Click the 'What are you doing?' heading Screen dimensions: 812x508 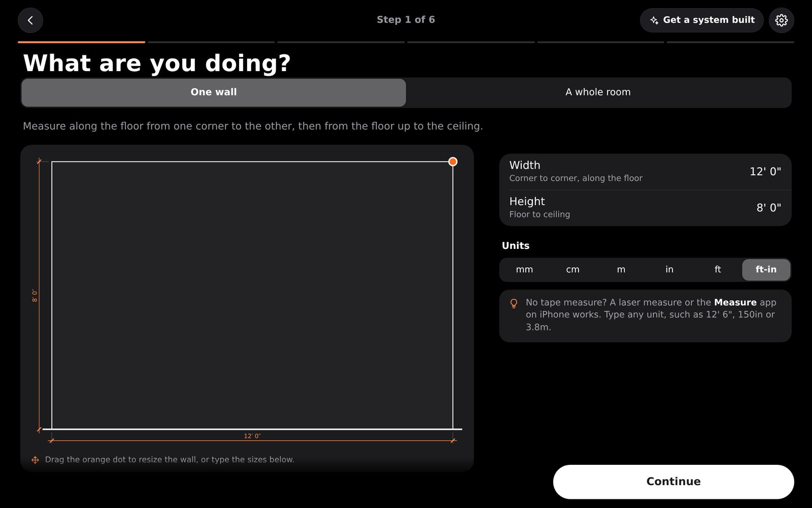(x=157, y=63)
